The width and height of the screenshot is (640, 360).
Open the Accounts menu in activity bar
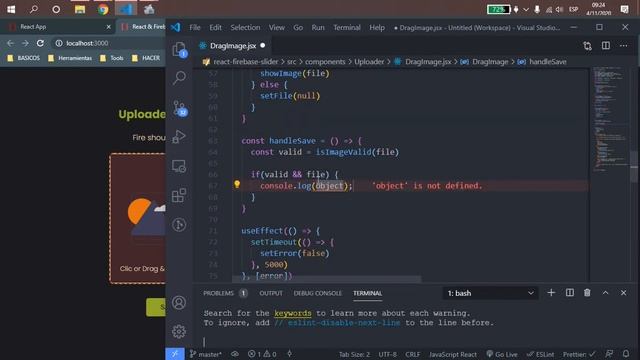coord(179,302)
